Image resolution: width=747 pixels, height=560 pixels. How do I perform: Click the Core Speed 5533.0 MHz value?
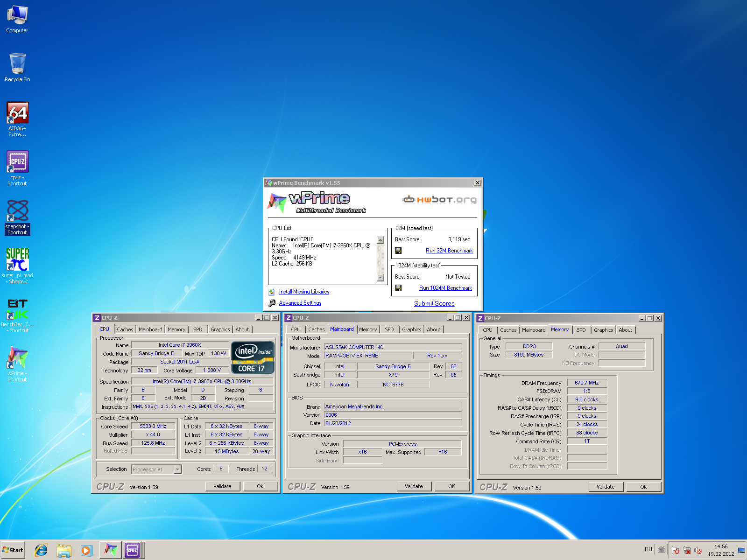[153, 426]
